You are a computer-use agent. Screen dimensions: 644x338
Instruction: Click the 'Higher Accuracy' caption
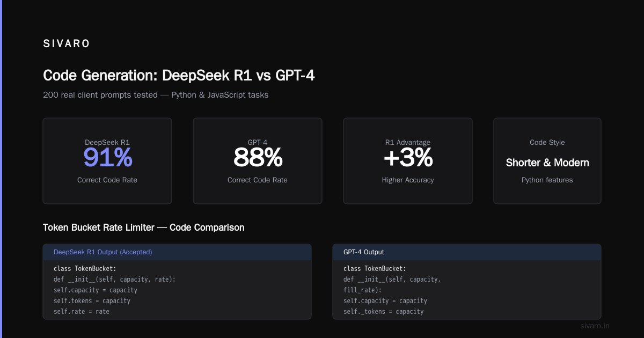click(408, 180)
